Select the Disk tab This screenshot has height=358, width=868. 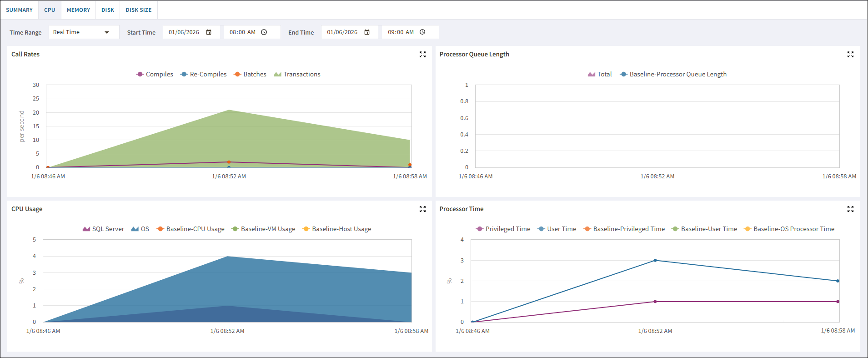(108, 10)
